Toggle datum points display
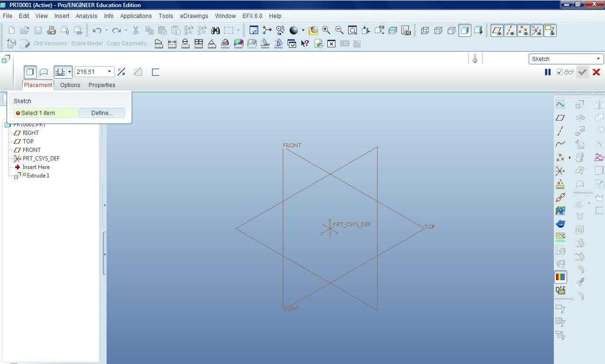Screen dimensions: 605x364 (524, 30)
